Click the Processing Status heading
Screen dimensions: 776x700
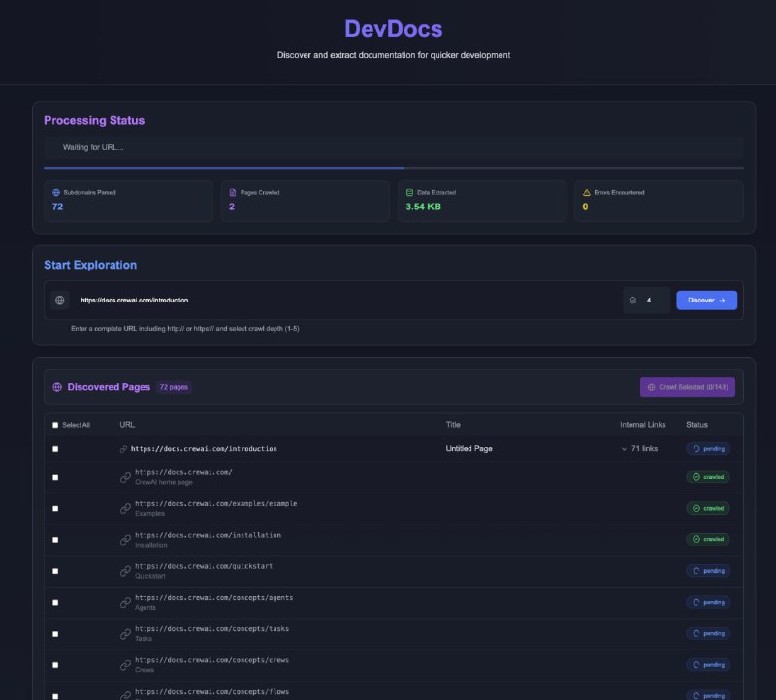coord(93,119)
